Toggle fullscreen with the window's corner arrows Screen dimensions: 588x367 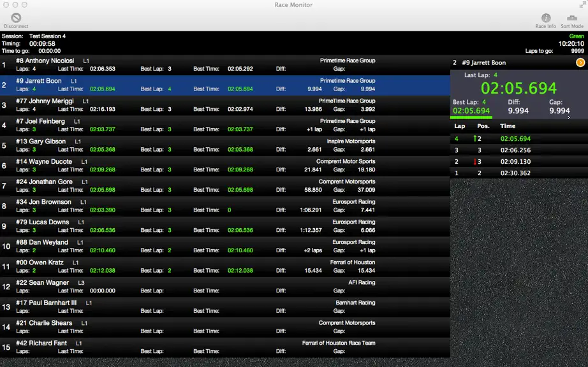[582, 4]
